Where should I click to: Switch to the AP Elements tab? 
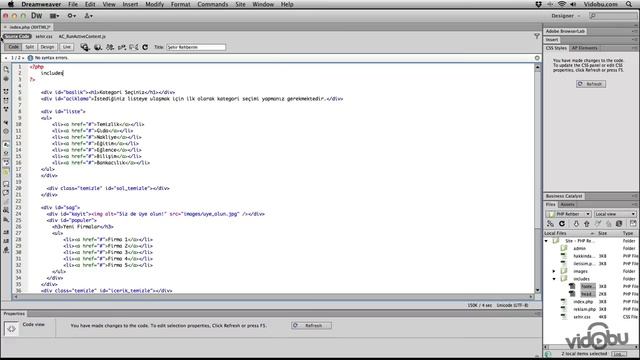coord(584,48)
